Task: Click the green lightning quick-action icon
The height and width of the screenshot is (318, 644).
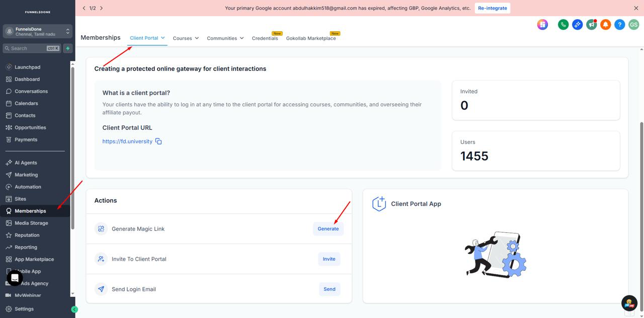Action: (68, 48)
